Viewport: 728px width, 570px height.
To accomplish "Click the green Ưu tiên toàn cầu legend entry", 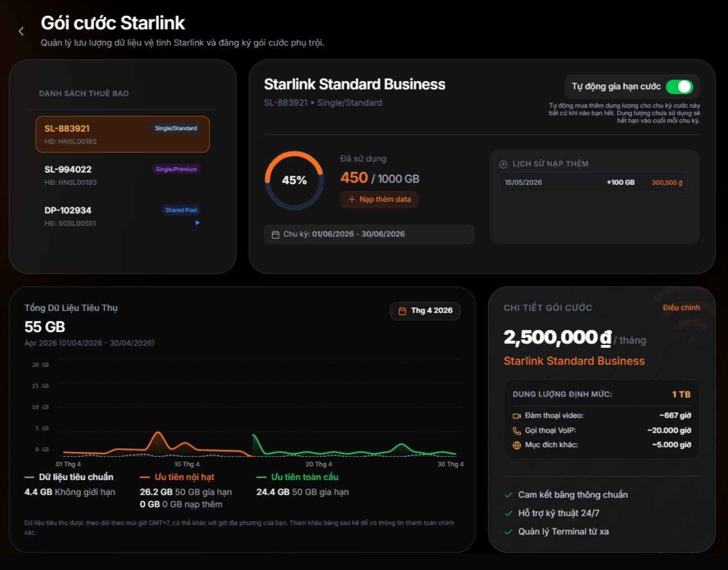I will 297,477.
